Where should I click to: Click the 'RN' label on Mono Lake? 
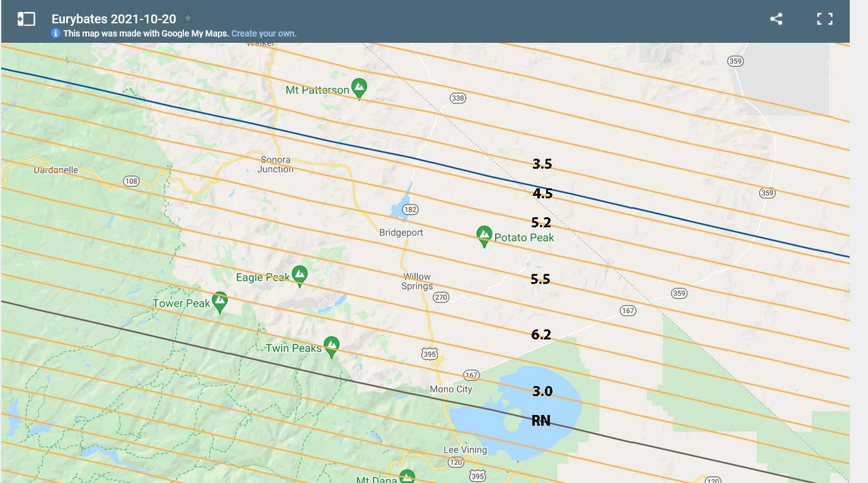click(x=541, y=420)
